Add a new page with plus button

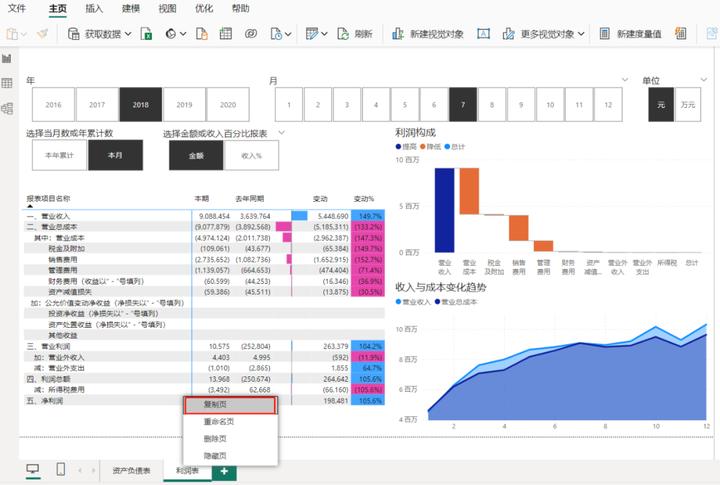pyautogui.click(x=224, y=471)
